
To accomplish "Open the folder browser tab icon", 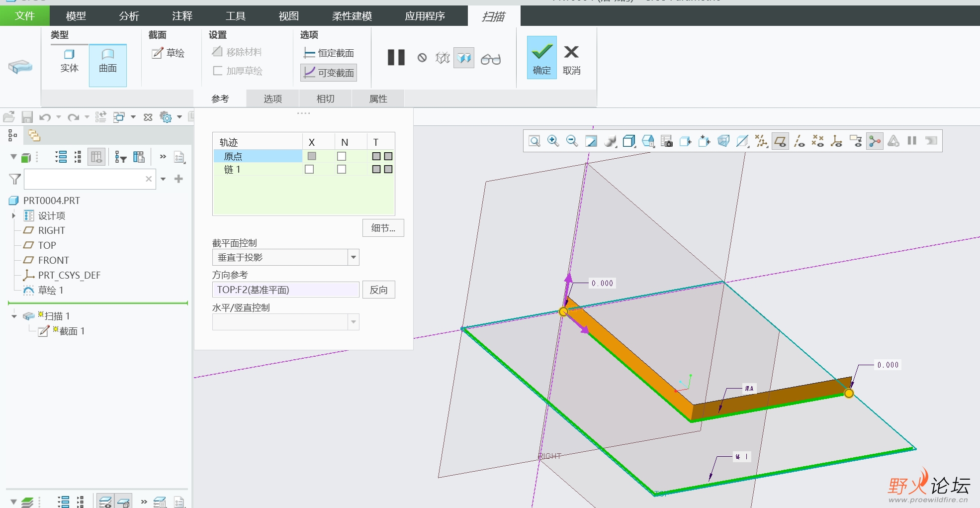I will (34, 135).
